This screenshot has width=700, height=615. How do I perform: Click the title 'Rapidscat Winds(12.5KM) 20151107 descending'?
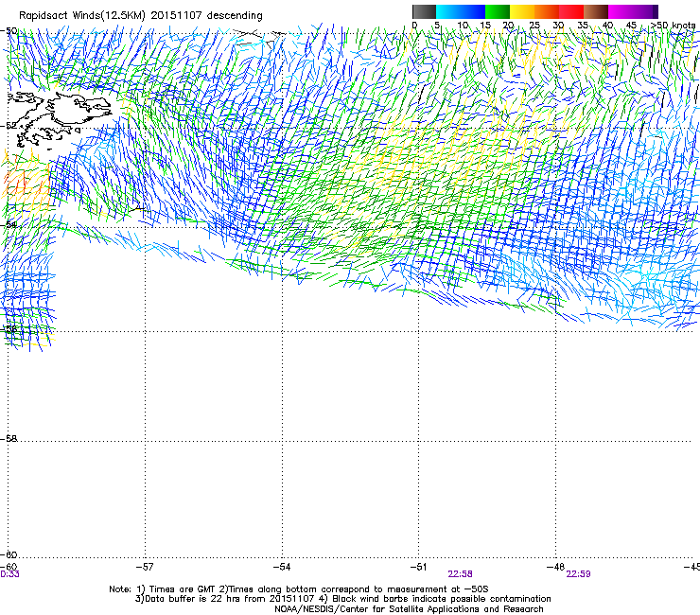pyautogui.click(x=141, y=16)
